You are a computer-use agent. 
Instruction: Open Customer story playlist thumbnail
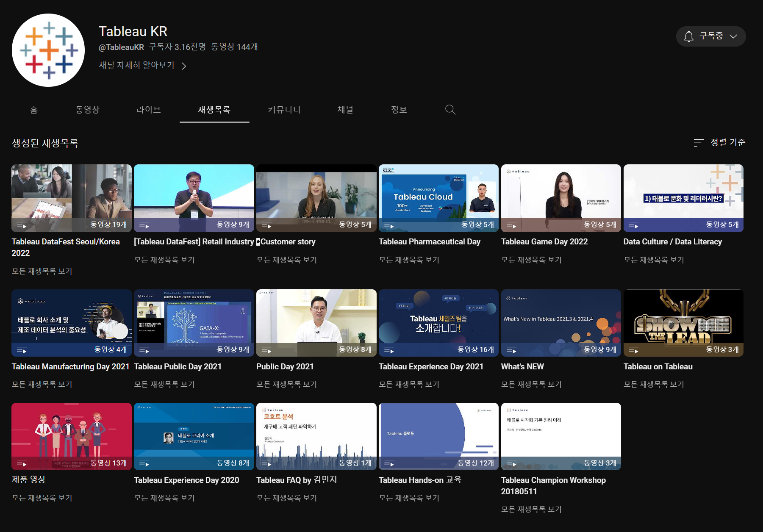(316, 198)
